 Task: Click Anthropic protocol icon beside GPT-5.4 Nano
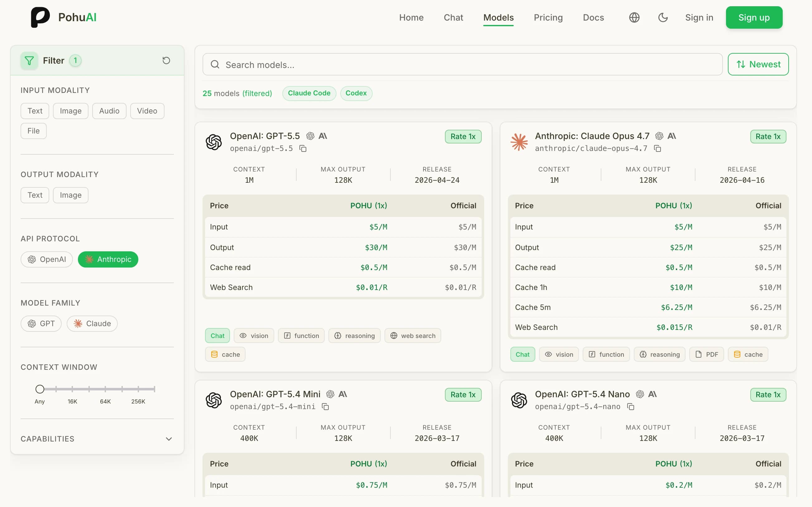[x=652, y=394]
